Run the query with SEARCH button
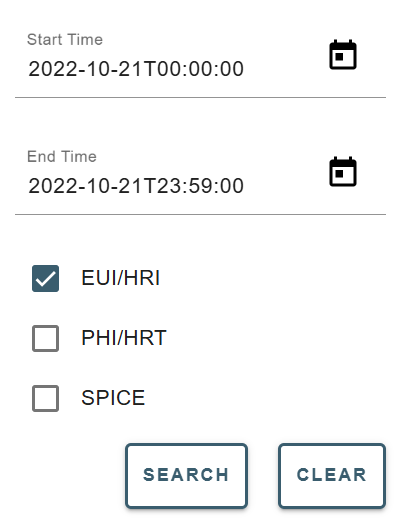The height and width of the screenshot is (519, 394). pyautogui.click(x=186, y=476)
